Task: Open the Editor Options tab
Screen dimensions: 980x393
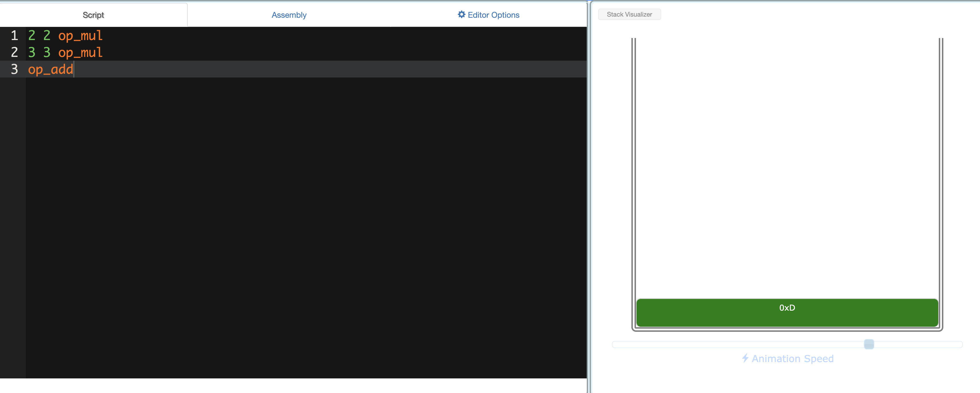Action: coord(489,15)
